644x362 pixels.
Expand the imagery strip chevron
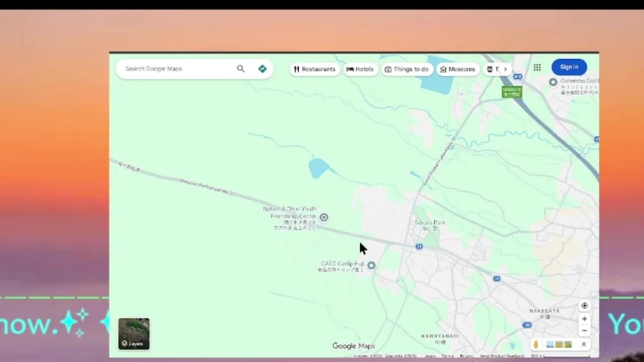point(584,344)
